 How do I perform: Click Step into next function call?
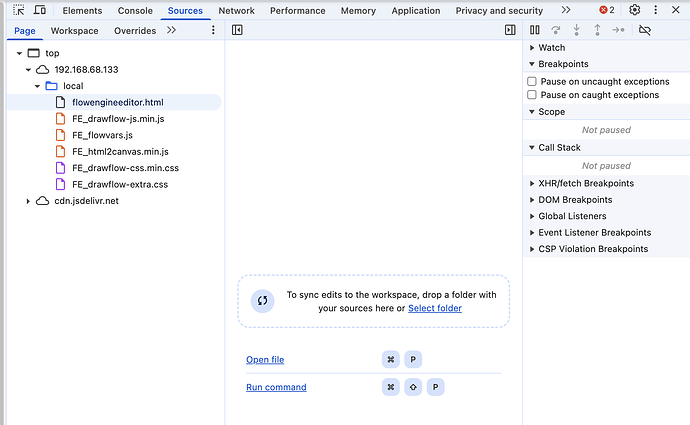coord(576,30)
